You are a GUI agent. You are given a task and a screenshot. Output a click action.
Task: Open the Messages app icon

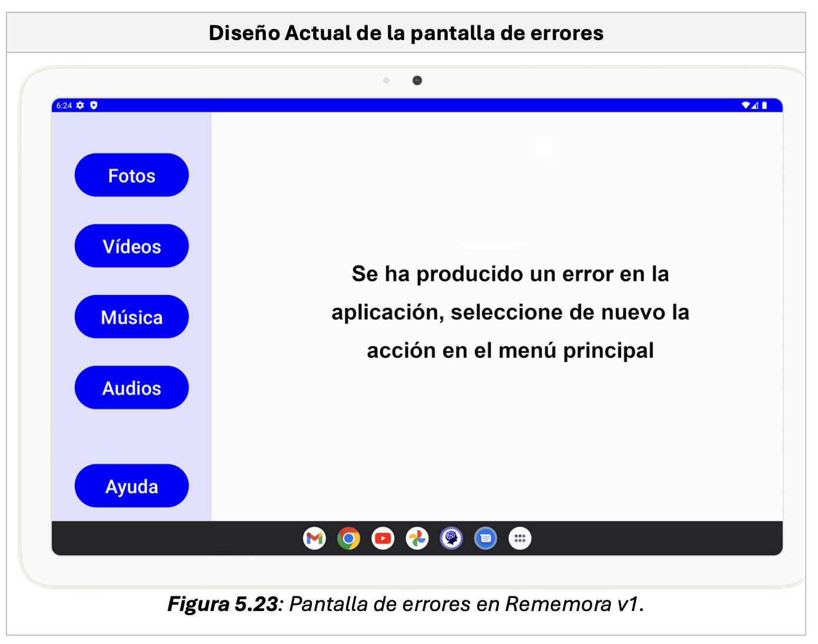pyautogui.click(x=486, y=538)
